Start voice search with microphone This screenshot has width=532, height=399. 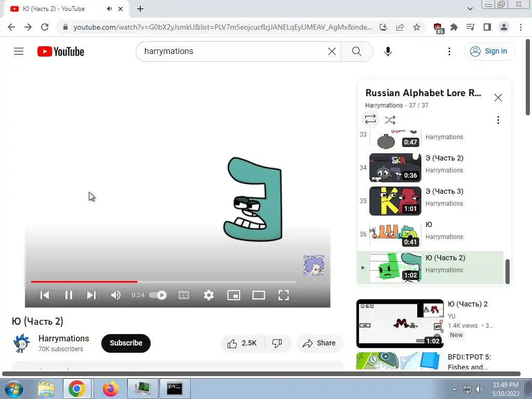(388, 51)
